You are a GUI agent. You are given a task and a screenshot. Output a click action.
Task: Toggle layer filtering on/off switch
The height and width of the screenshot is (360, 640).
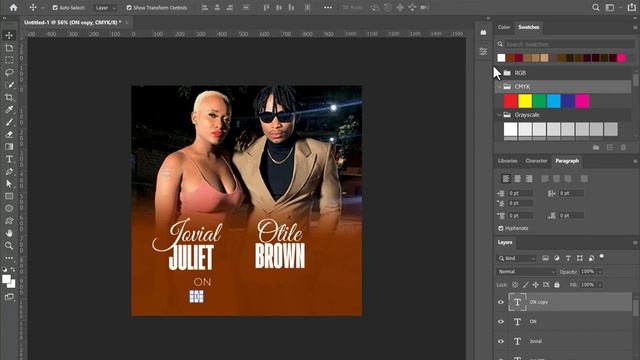click(x=602, y=257)
